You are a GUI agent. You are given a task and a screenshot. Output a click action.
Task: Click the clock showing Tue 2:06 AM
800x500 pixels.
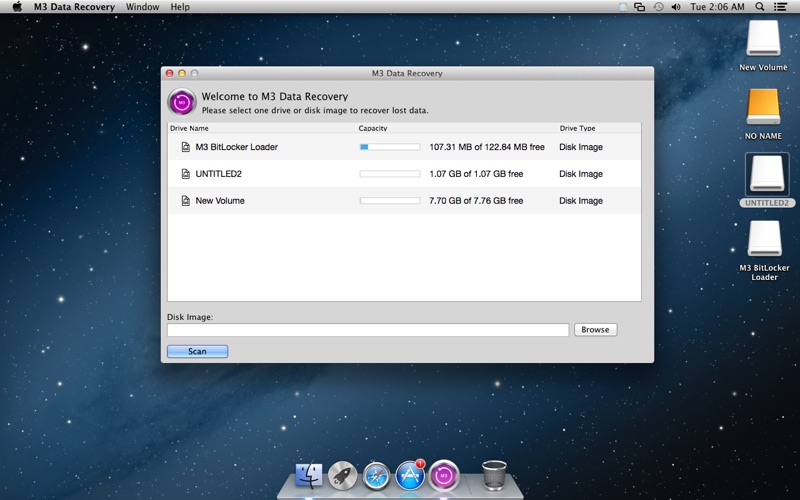[717, 7]
